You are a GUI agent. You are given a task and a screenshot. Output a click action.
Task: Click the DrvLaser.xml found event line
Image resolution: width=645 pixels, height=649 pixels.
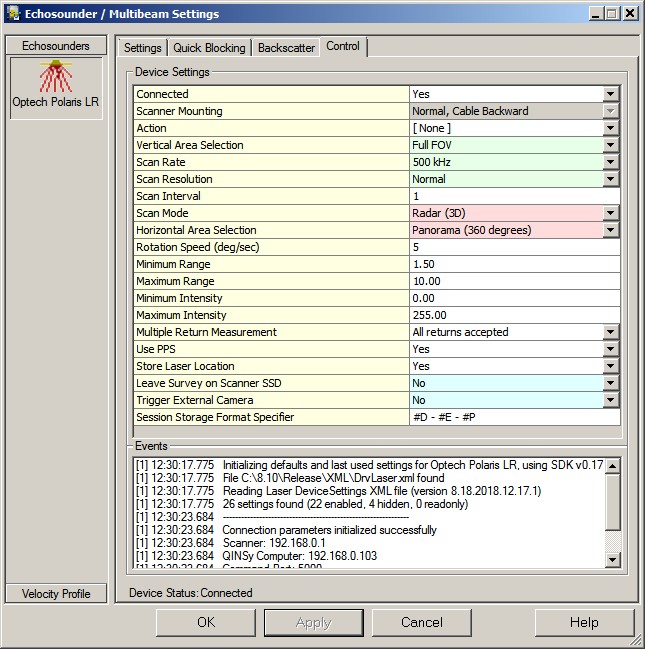click(334, 478)
